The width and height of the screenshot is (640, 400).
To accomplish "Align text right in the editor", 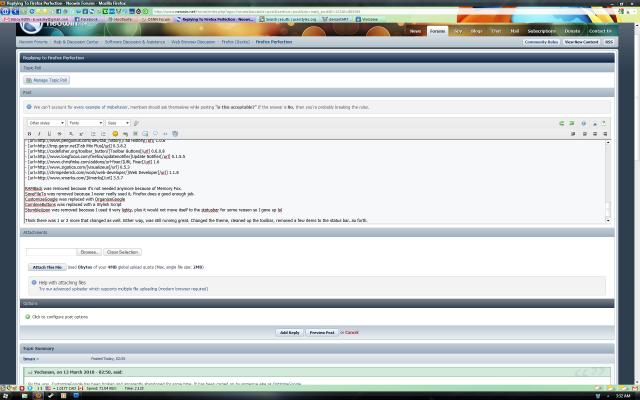I will pos(605,134).
